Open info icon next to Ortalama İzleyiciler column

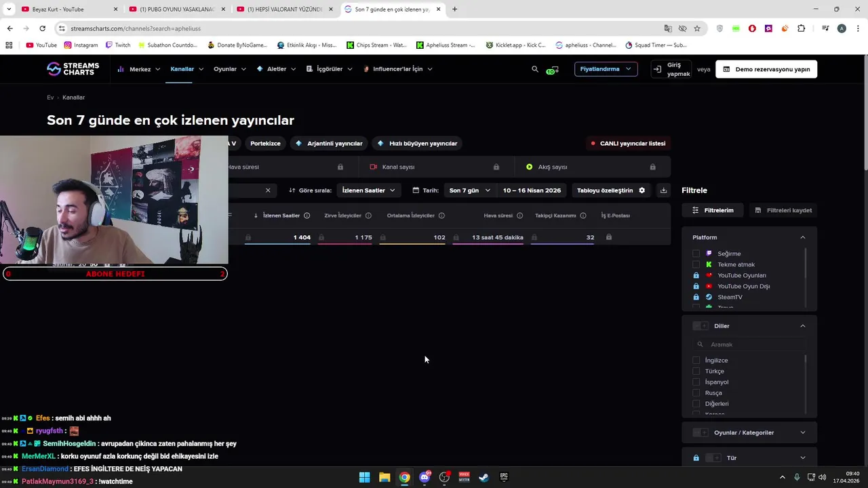tap(441, 216)
